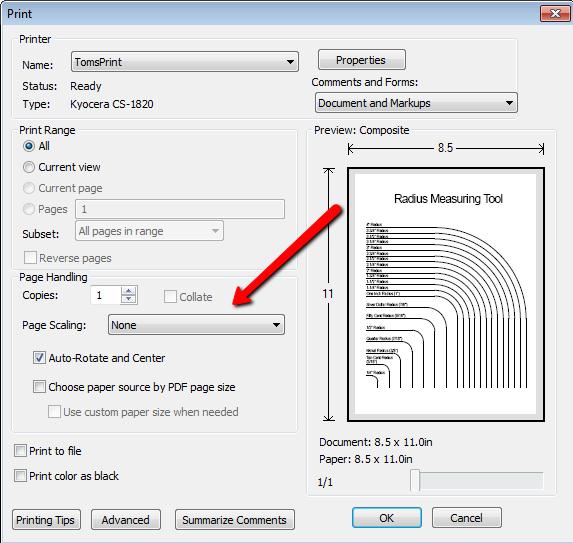This screenshot has height=543, width=573.
Task: Increase copies with the up stepper arrow
Action: (128, 291)
